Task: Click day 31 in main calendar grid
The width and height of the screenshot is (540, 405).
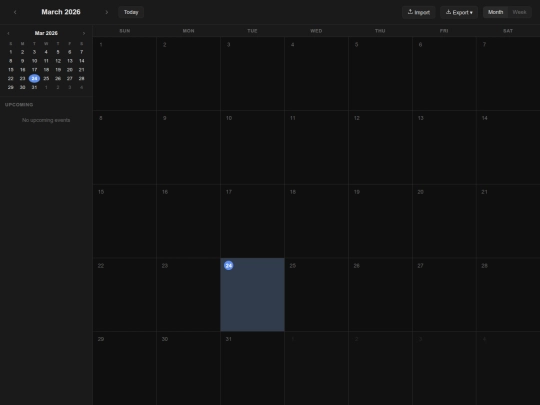Action: pyautogui.click(x=252, y=368)
